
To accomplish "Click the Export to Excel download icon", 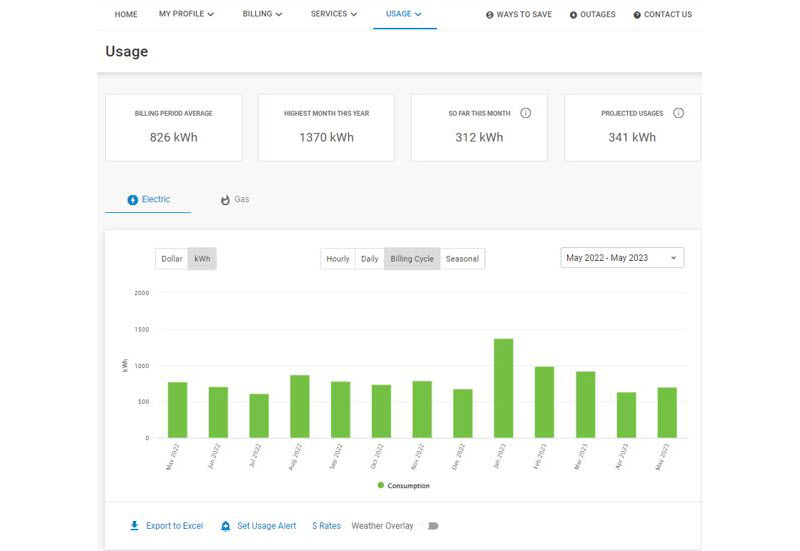I will tap(134, 526).
